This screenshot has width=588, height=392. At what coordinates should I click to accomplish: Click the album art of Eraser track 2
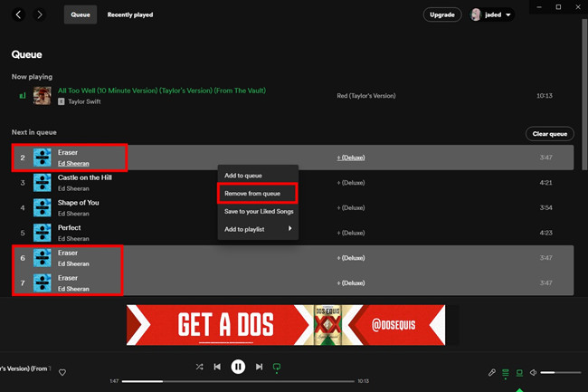(x=42, y=158)
